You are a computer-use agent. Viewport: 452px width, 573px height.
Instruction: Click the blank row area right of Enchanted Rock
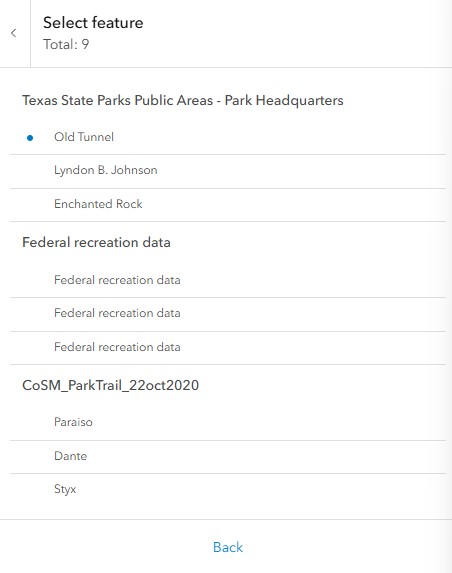click(294, 205)
